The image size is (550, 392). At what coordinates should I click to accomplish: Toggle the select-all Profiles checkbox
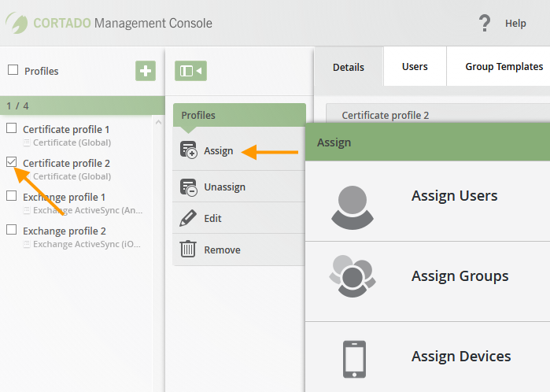(x=13, y=70)
